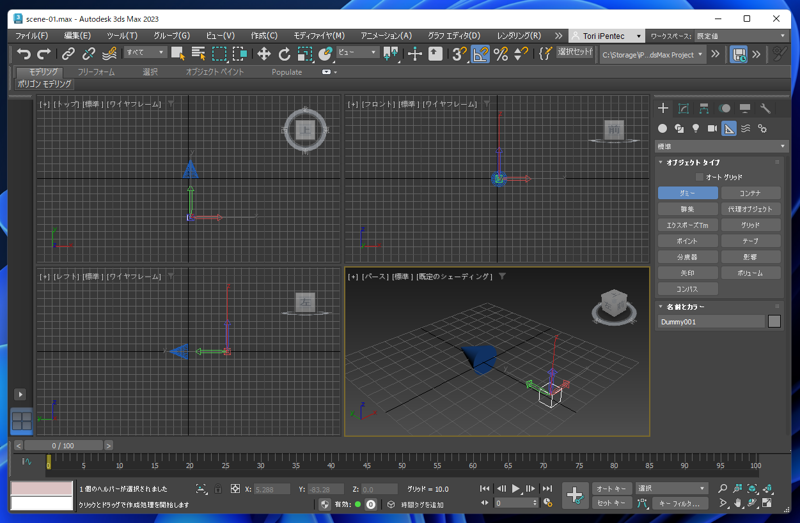
Task: Switch to the Utilities wrench tab
Action: pos(765,108)
